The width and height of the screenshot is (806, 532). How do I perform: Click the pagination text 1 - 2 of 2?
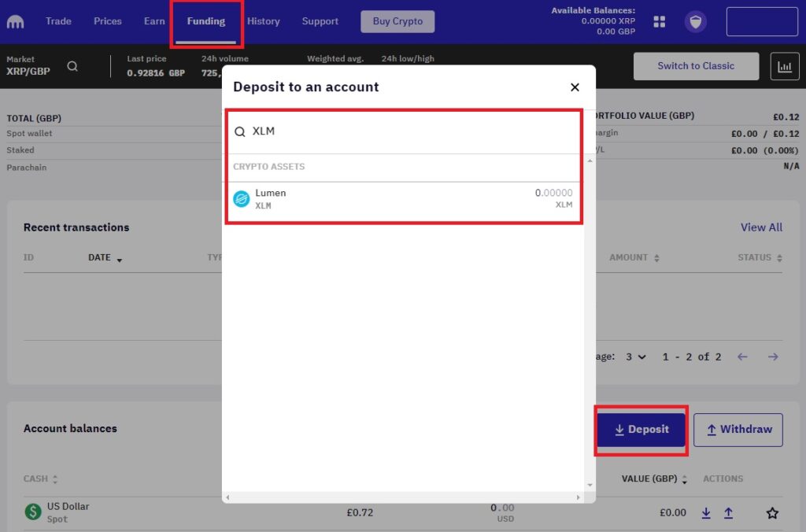tap(691, 357)
